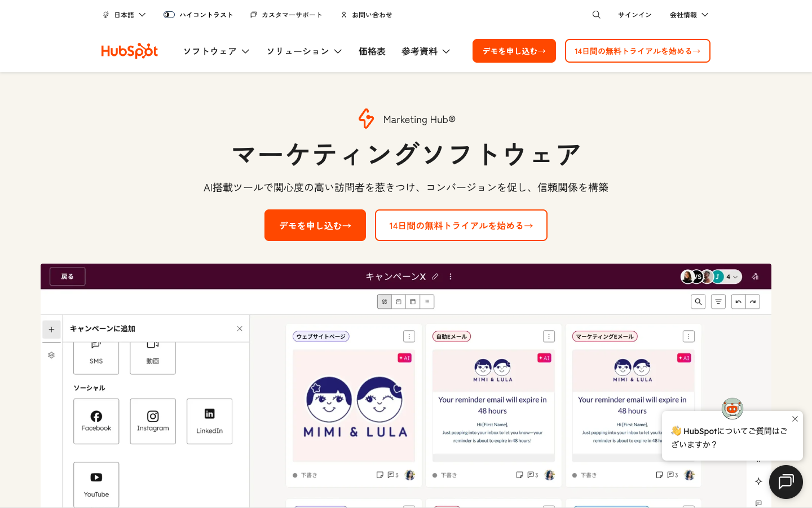
Task: Select the YouTube social tile
Action: [x=96, y=484]
